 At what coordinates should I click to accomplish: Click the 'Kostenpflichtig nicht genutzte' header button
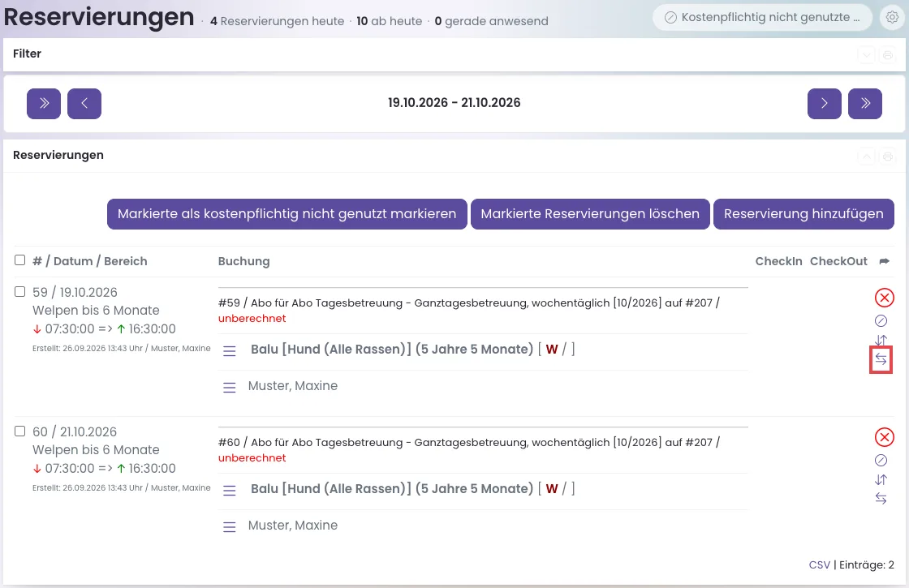[762, 17]
